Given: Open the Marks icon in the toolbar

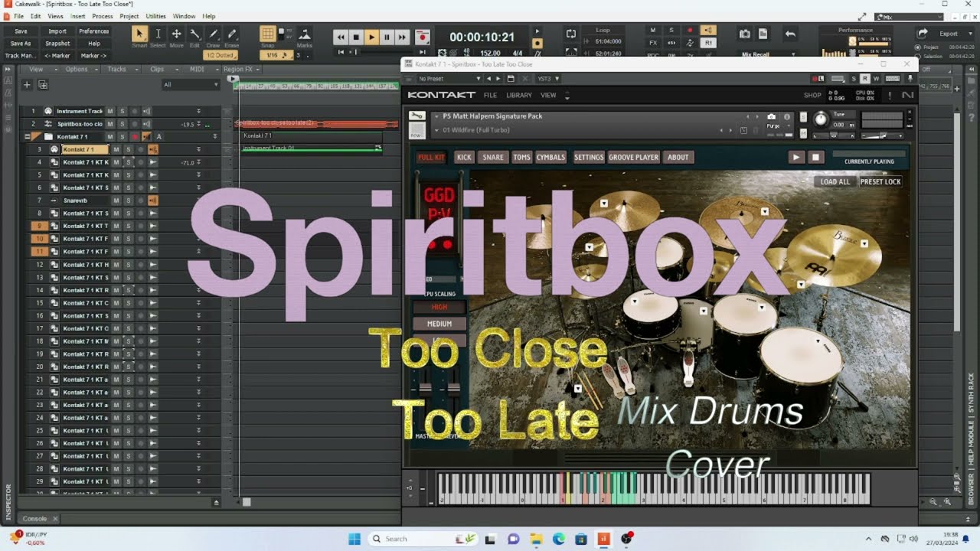Looking at the screenshot, I should click(x=304, y=34).
